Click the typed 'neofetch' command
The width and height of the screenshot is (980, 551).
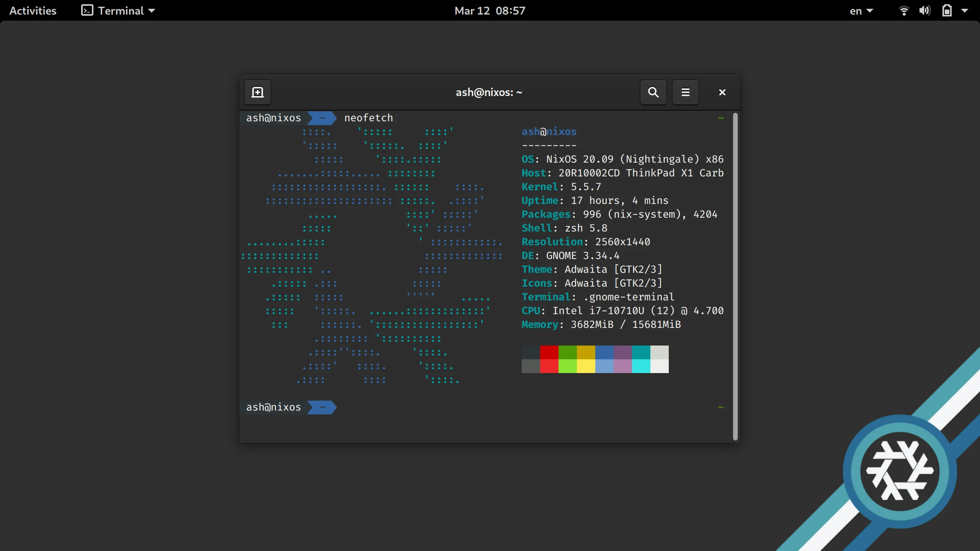coord(369,118)
